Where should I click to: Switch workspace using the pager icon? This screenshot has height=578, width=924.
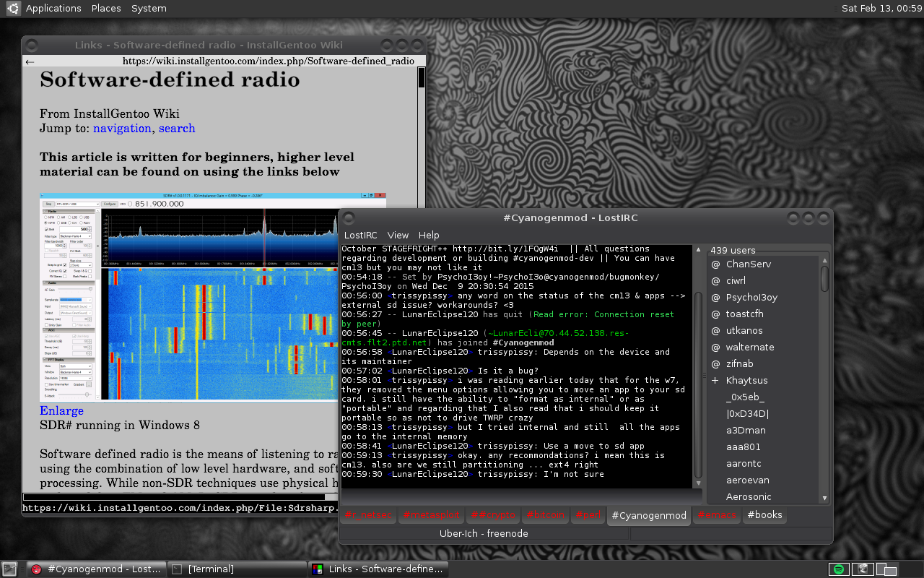coord(886,569)
